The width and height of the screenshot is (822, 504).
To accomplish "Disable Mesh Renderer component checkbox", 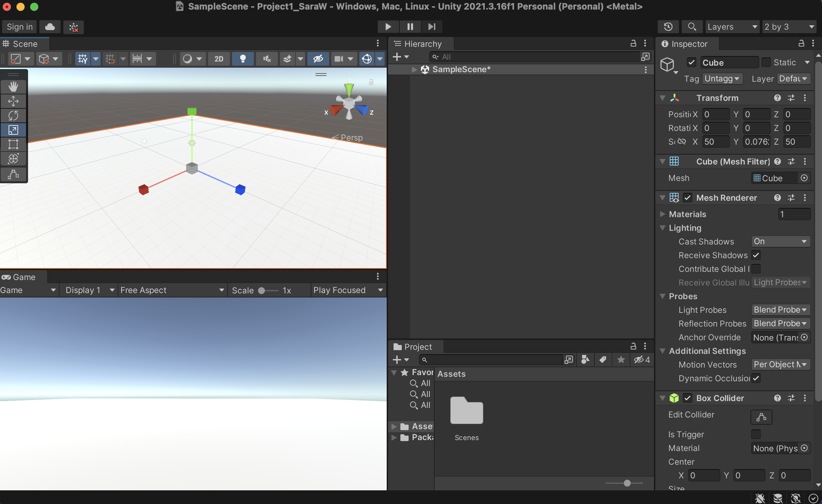I will [688, 198].
